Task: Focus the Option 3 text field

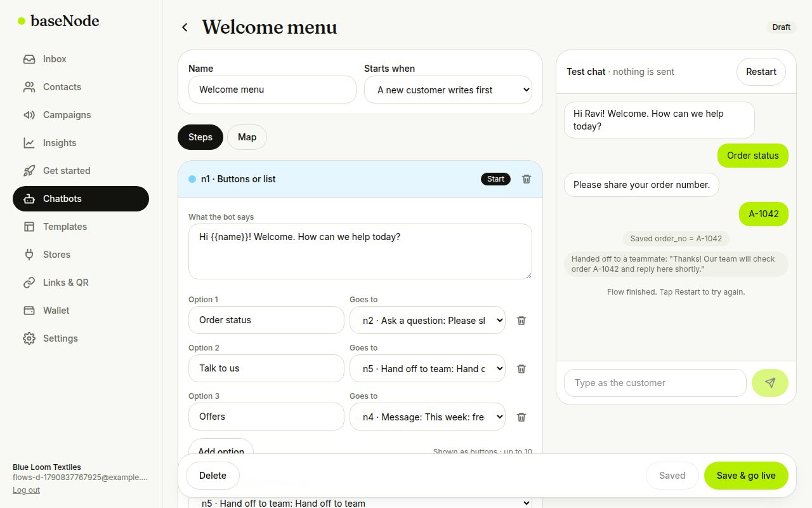Action: pyautogui.click(x=266, y=417)
